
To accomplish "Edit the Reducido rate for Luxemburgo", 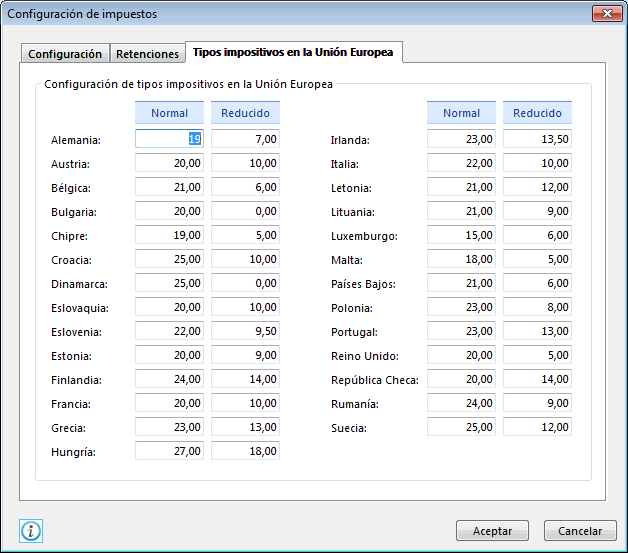I will [x=537, y=236].
